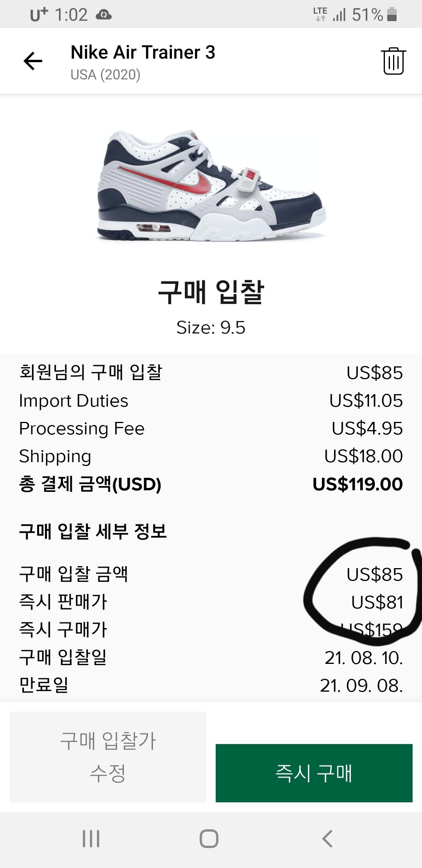Tap the total US$119.00 amount
Image resolution: width=422 pixels, height=868 pixels.
click(x=357, y=484)
